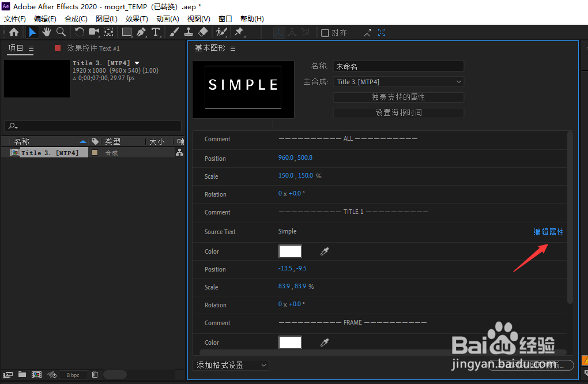Click the project search input field
Viewport: 588px width, 384px height.
point(93,126)
